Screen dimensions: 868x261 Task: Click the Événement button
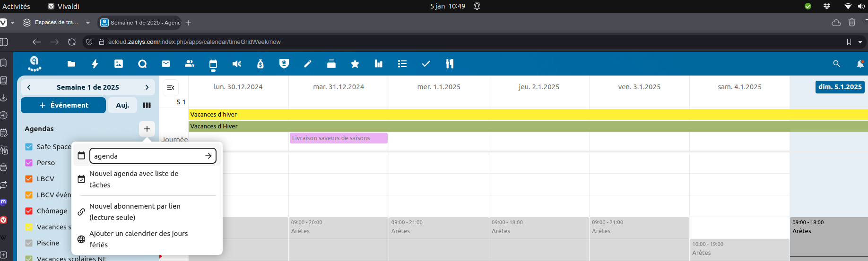tap(63, 105)
